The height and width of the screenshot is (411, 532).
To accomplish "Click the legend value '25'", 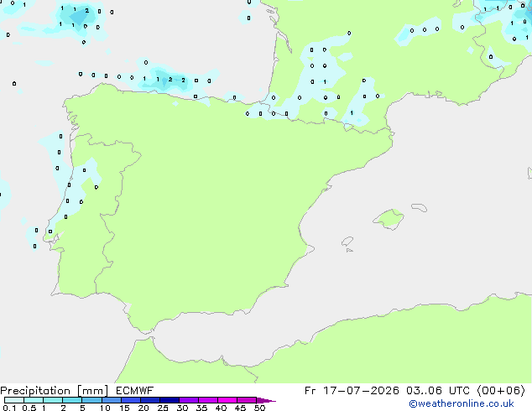I will coord(163,408).
